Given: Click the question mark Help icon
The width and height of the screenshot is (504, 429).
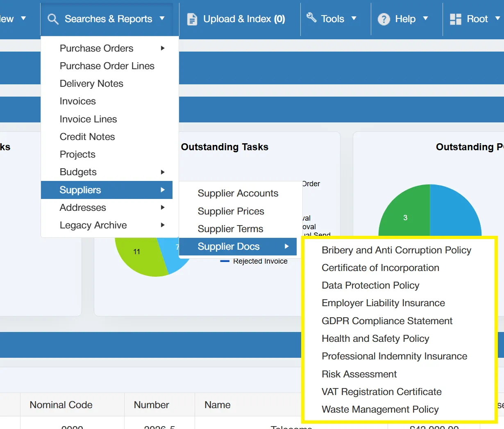Looking at the screenshot, I should (384, 19).
